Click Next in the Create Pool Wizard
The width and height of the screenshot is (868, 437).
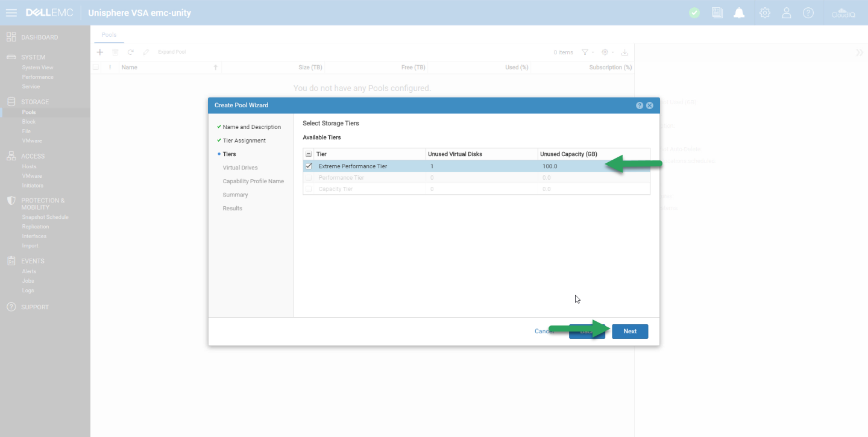tap(630, 332)
